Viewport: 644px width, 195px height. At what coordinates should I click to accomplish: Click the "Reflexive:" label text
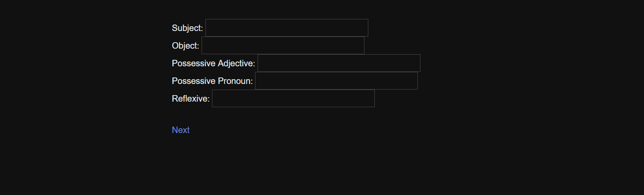pos(190,99)
